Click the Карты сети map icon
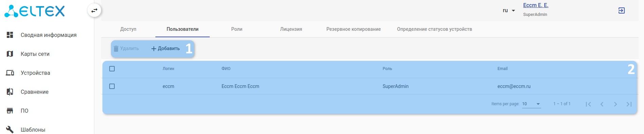Viewport: 644px width, 134px height. click(10, 54)
